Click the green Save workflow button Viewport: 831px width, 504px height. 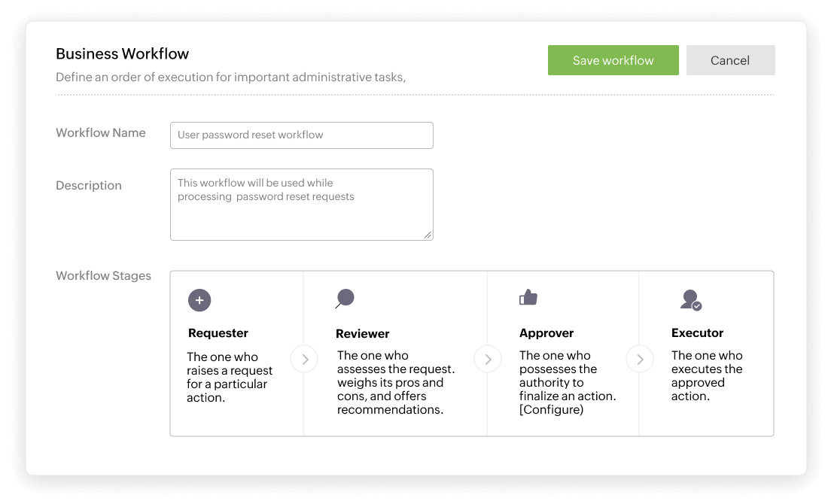613,60
